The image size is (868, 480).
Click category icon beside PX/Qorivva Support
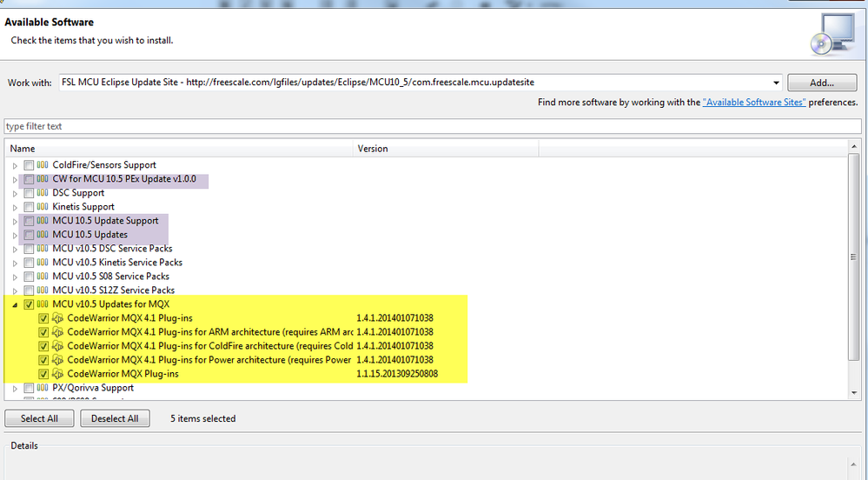click(x=43, y=388)
